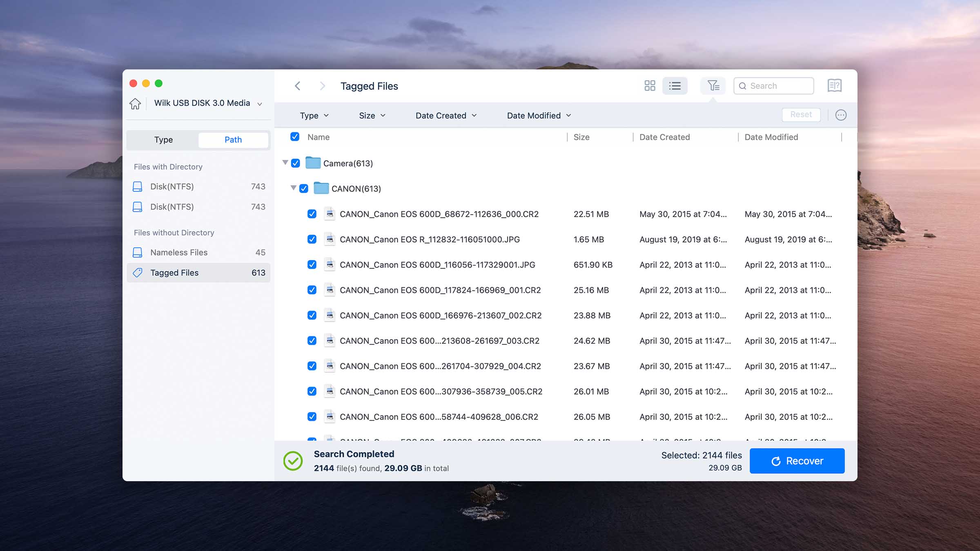Sort by the Date Created column header
The width and height of the screenshot is (980, 551).
(664, 137)
